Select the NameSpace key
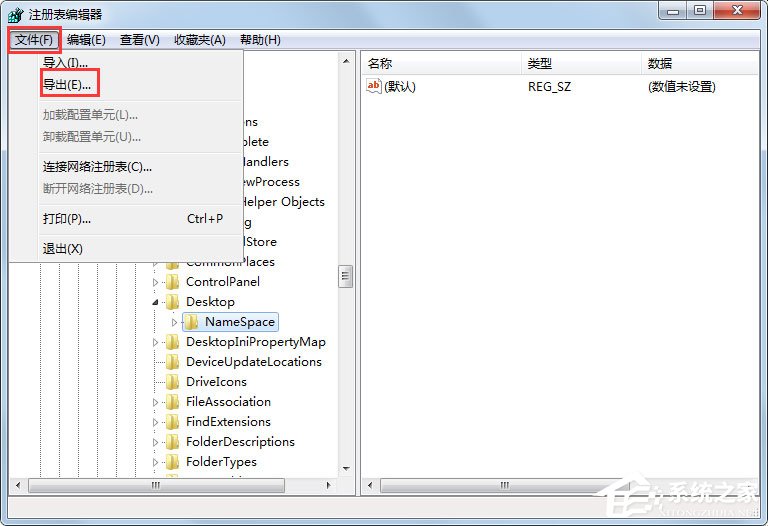This screenshot has height=526, width=768. [x=240, y=322]
